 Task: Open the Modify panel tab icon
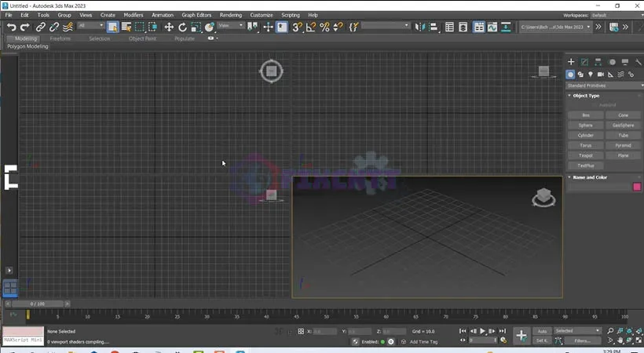[x=584, y=62]
